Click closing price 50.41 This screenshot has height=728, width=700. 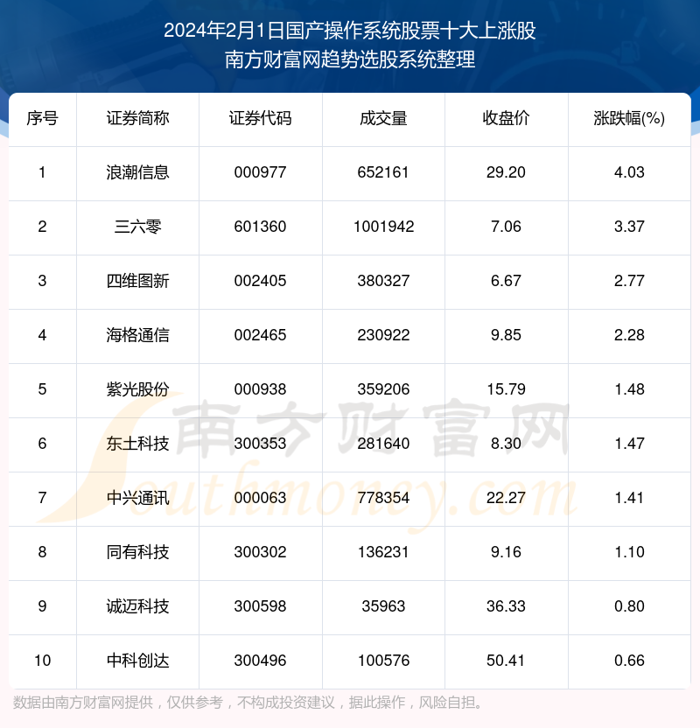pyautogui.click(x=506, y=661)
